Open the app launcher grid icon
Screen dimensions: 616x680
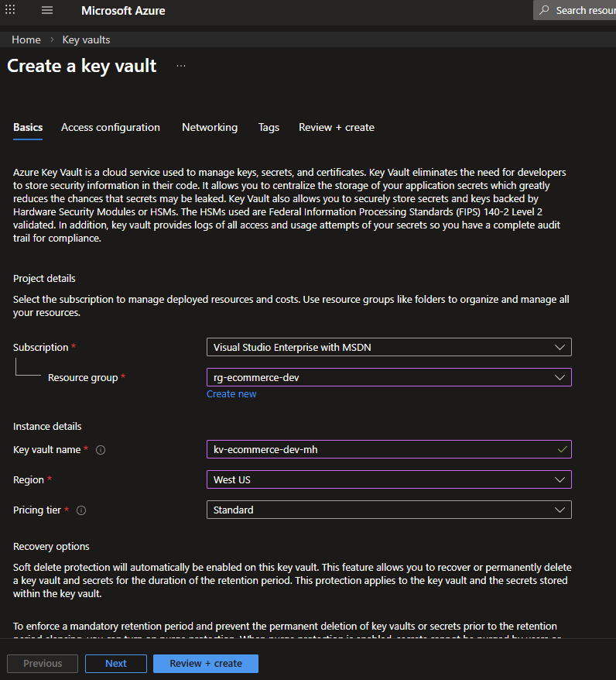click(x=11, y=11)
